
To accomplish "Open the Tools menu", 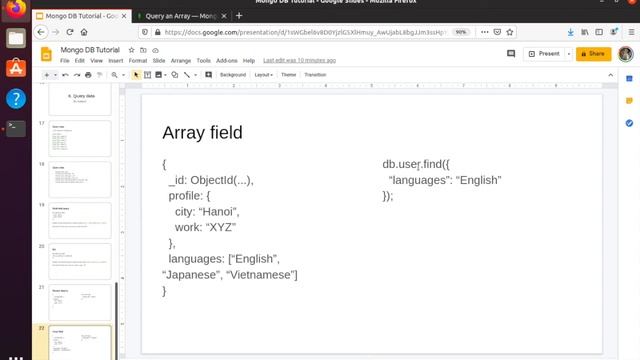I will pyautogui.click(x=204, y=60).
